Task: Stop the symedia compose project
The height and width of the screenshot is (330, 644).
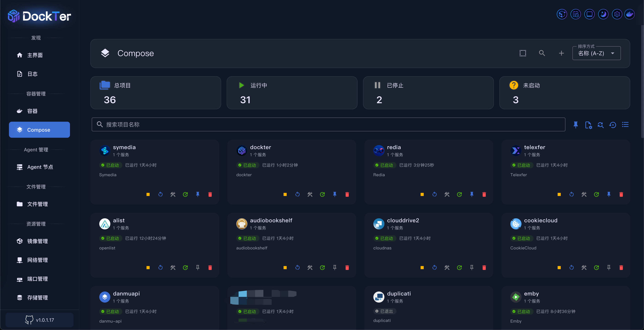Action: (148, 195)
